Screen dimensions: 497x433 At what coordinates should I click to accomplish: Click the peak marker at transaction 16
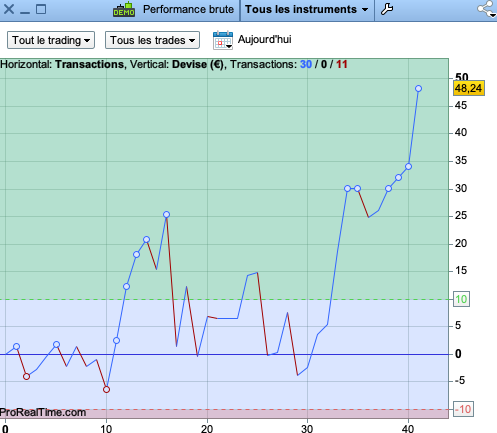coord(166,214)
